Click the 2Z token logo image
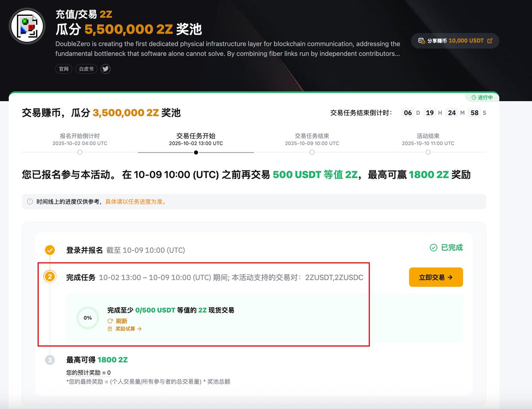This screenshot has height=409, width=532. coord(27,26)
